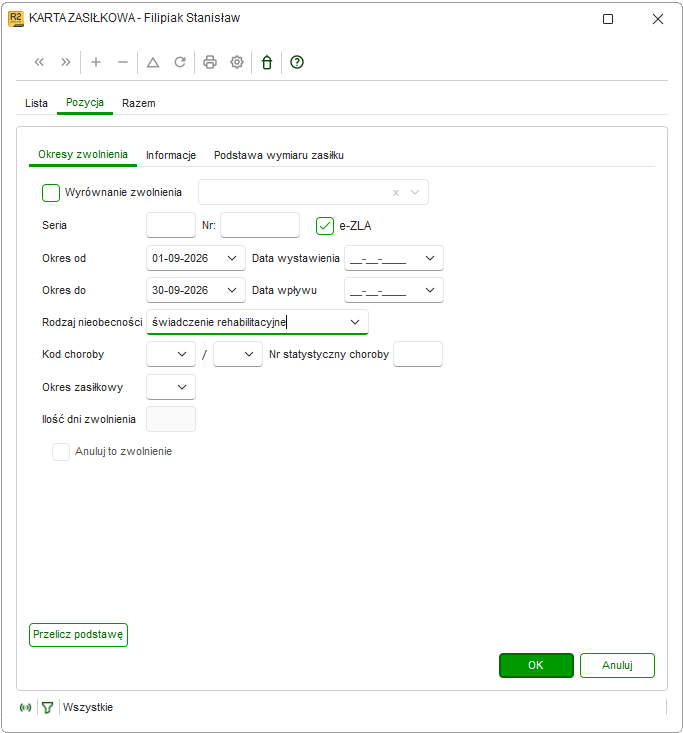
Task: Cancel with the Anuluj button
Action: tap(617, 665)
